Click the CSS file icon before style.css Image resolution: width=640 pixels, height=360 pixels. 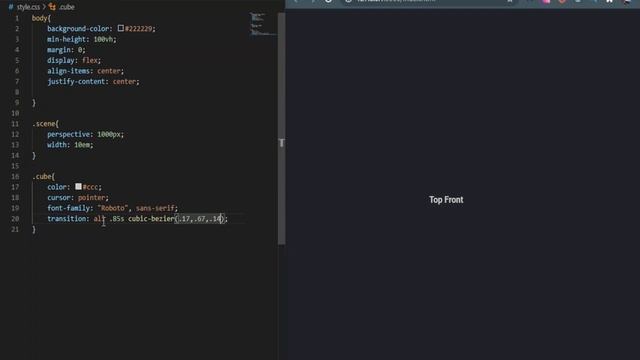coord(11,7)
